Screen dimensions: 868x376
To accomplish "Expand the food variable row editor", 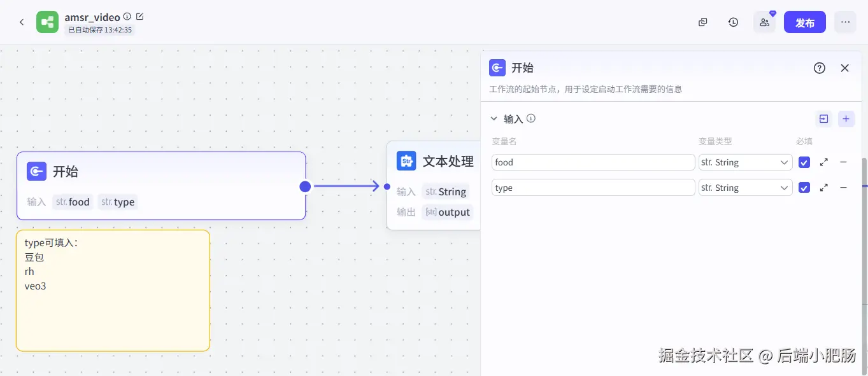I will (x=824, y=162).
